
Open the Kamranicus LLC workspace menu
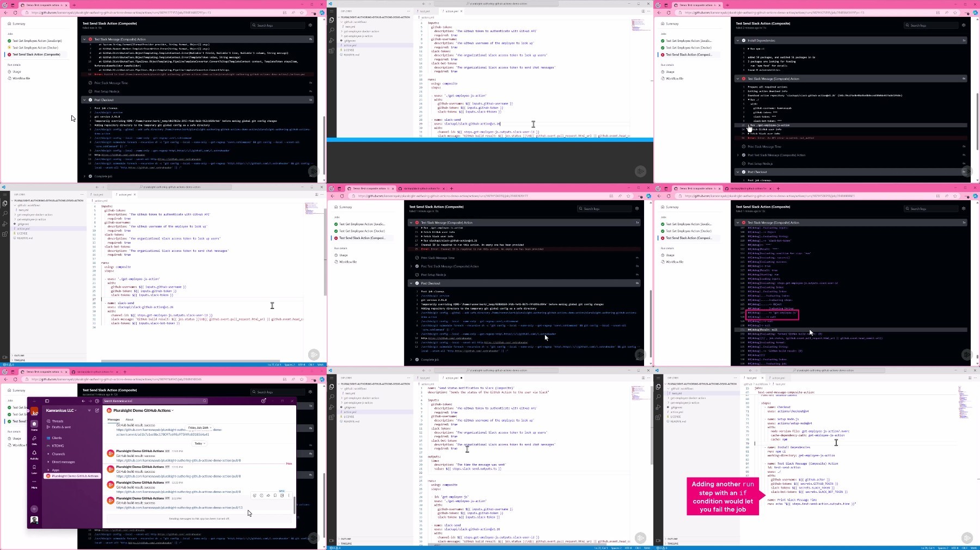click(61, 410)
